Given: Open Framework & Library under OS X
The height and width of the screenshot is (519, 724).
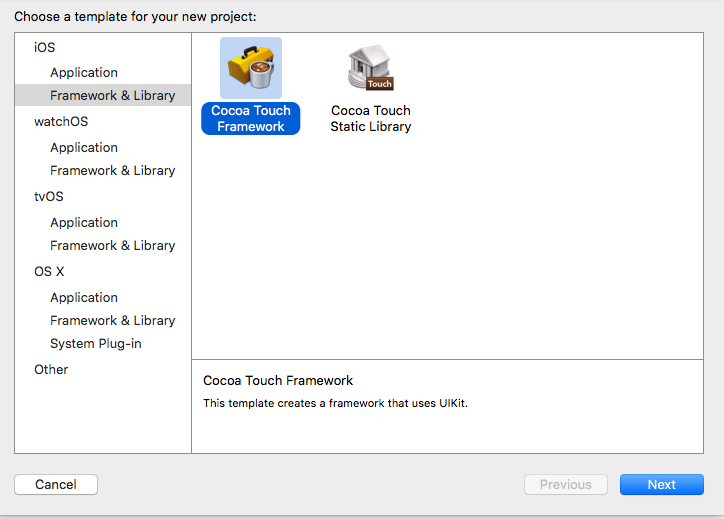Looking at the screenshot, I should tap(112, 320).
